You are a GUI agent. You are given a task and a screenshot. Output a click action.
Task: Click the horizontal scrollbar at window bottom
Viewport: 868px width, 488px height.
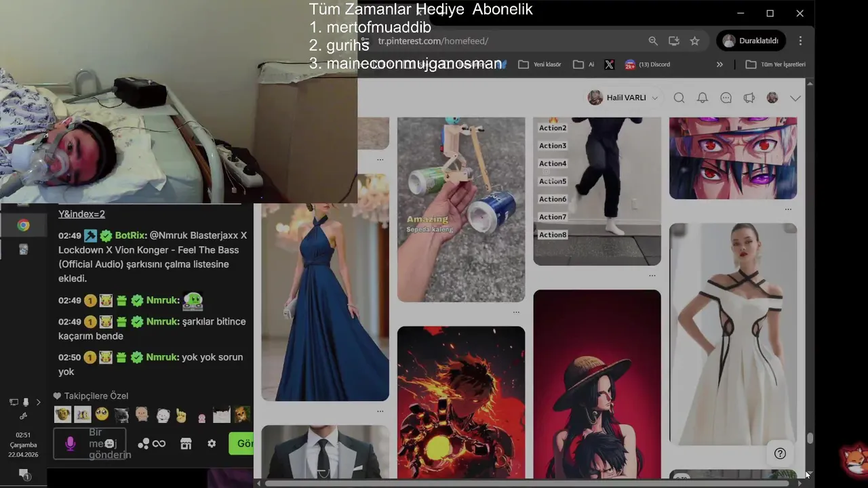point(526,483)
